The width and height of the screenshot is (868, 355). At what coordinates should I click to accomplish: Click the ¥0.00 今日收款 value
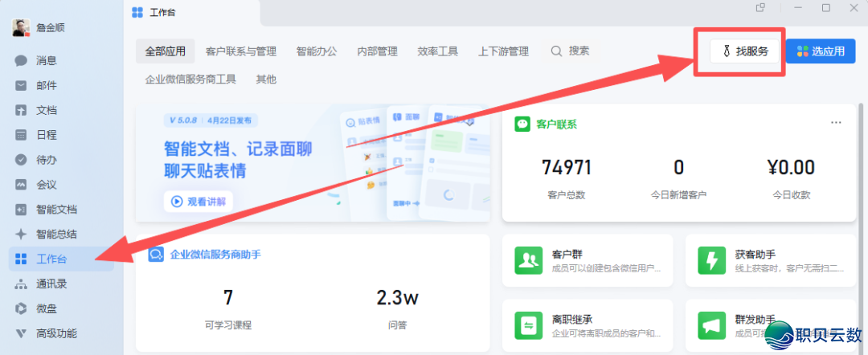(791, 167)
